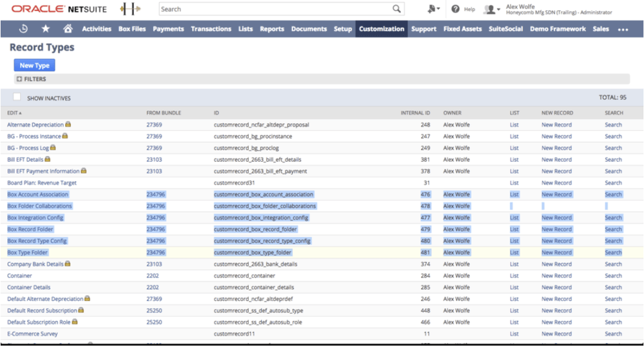Open the Demo Framework menu
644x346 pixels.
[558, 29]
